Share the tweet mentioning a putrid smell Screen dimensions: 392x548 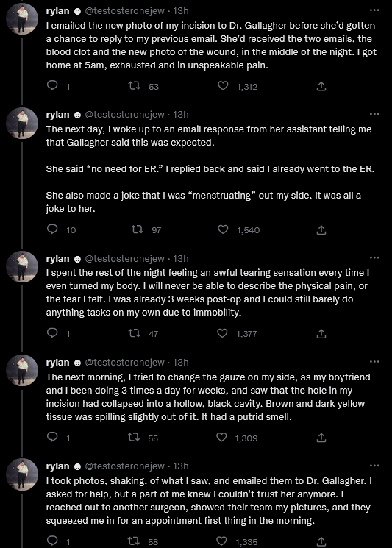(321, 437)
